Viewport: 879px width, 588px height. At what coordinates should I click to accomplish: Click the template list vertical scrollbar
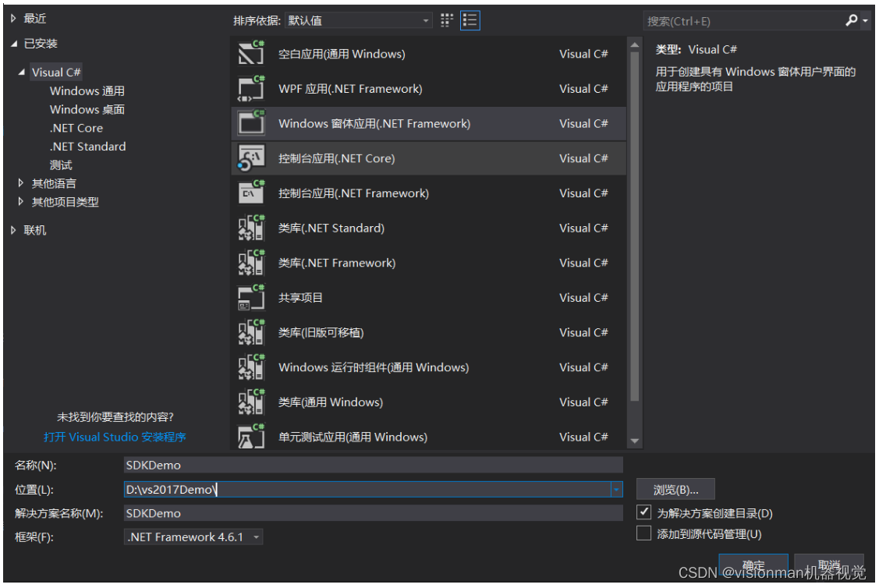point(635,226)
